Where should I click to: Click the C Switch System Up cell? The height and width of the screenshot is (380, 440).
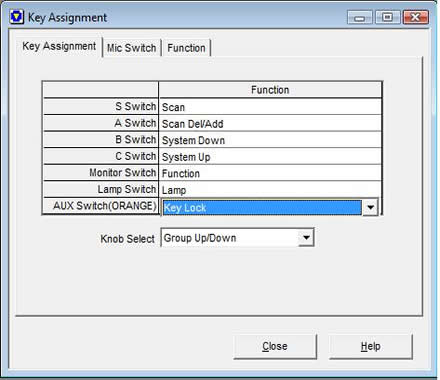point(270,157)
